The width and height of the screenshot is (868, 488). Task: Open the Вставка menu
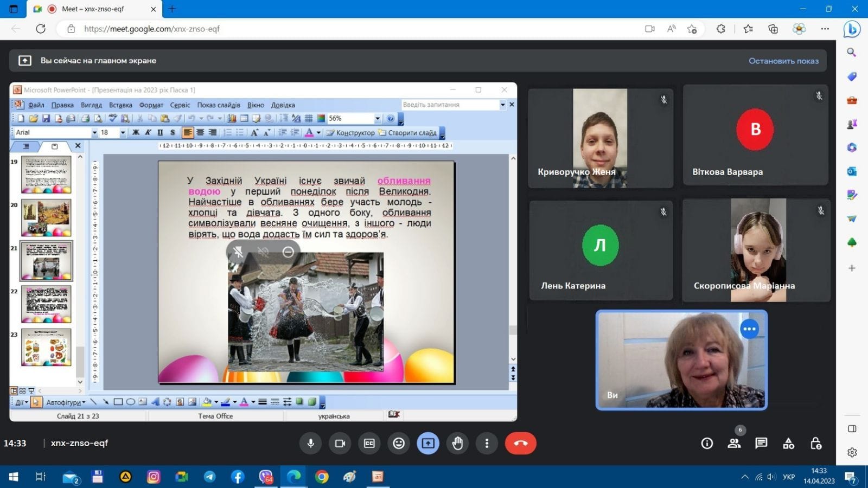(x=120, y=105)
